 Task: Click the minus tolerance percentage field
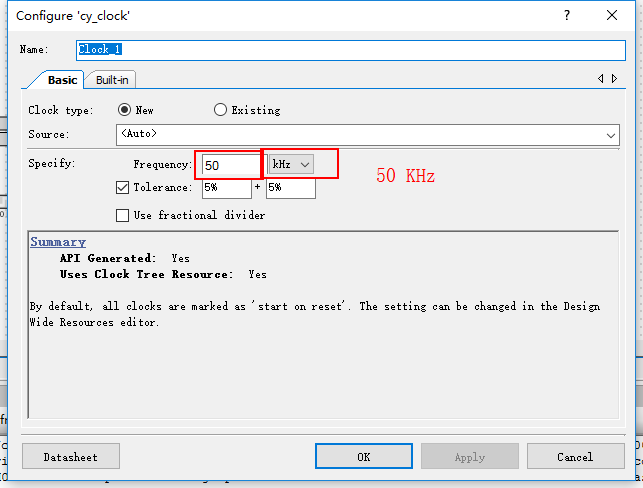pyautogui.click(x=225, y=188)
